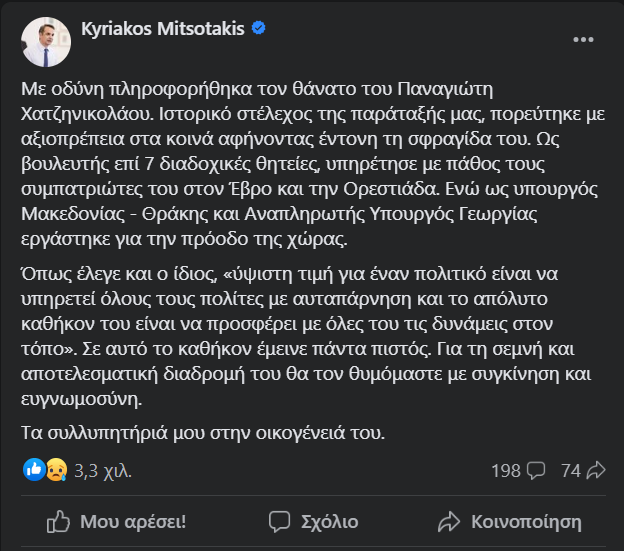The height and width of the screenshot is (551, 624).
Task: Open the 74 shares count
Action: [571, 469]
